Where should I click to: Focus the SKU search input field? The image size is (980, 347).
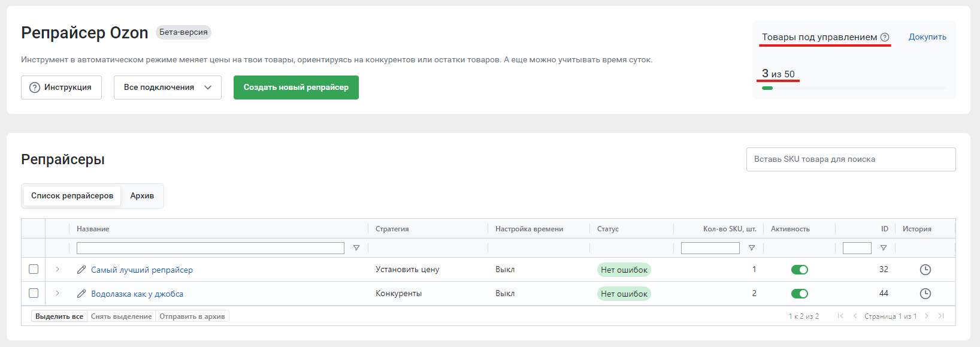tap(851, 159)
